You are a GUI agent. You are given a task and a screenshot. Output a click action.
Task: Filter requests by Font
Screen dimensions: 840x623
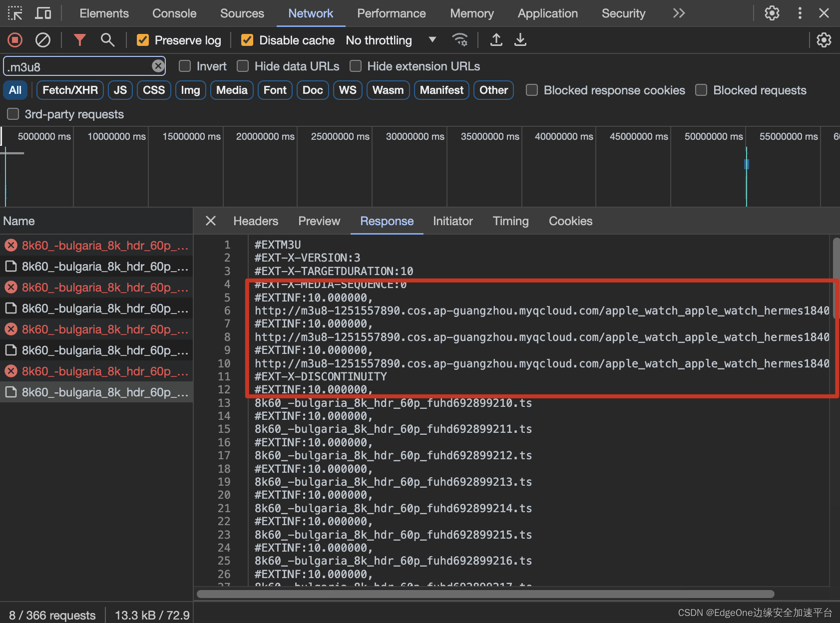pos(275,90)
